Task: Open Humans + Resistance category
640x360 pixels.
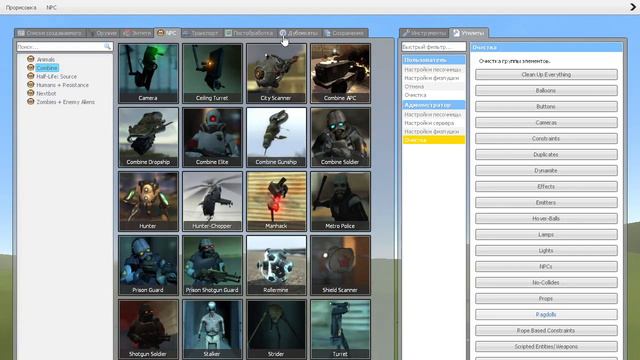Action: 62,85
